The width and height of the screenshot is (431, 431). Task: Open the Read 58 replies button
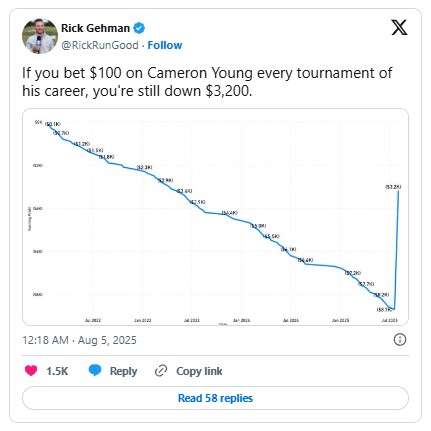215,398
